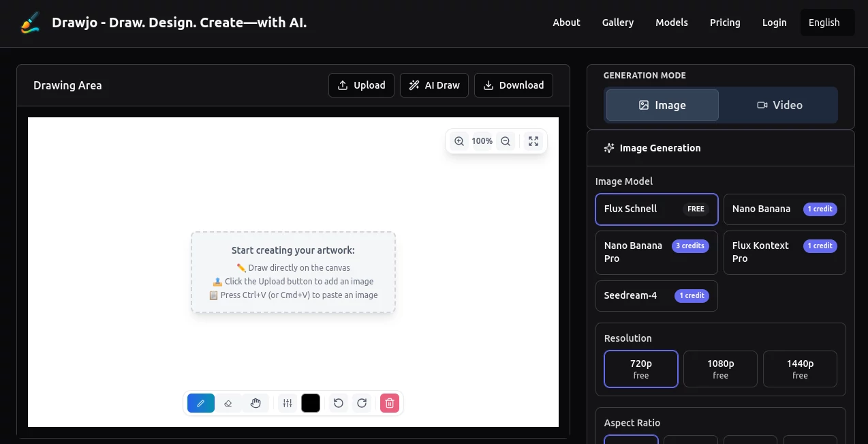Switch generation mode to Video
868x444 pixels.
(x=779, y=105)
